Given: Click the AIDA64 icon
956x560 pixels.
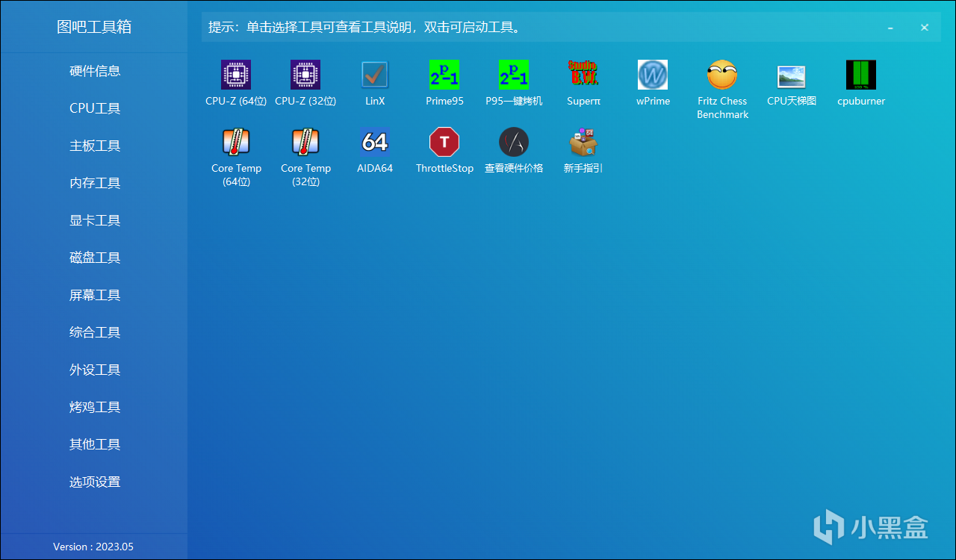Looking at the screenshot, I should pos(375,142).
